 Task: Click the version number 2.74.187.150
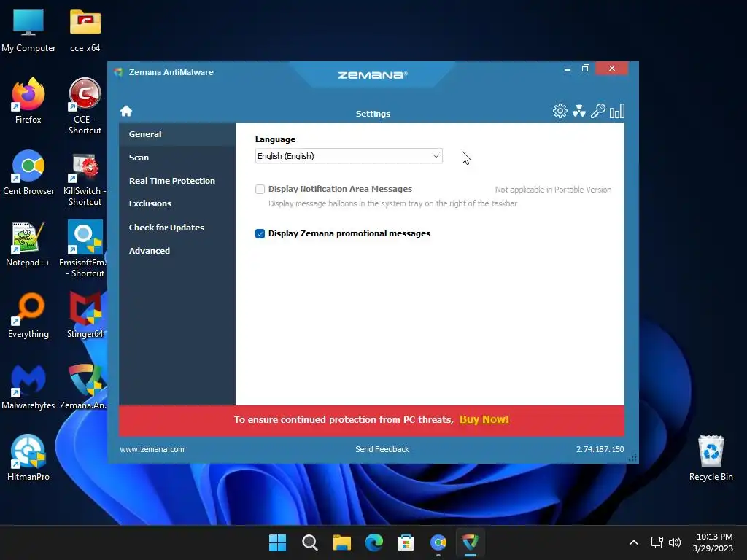pos(600,449)
